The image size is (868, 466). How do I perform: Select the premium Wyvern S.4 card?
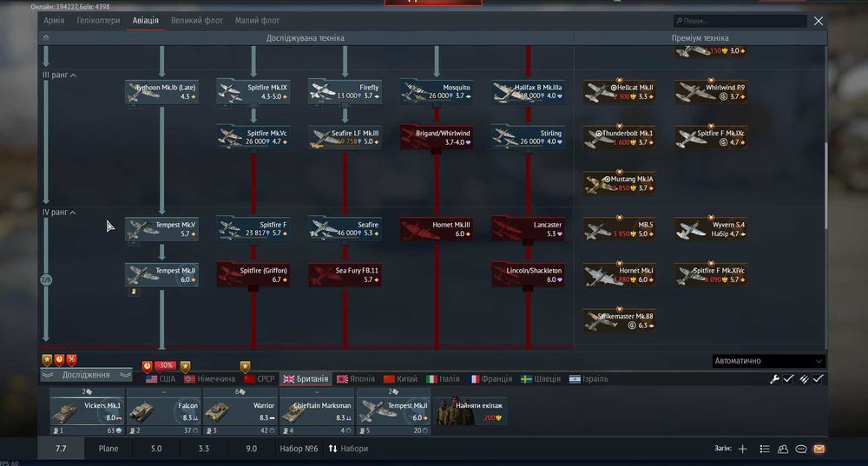[711, 229]
